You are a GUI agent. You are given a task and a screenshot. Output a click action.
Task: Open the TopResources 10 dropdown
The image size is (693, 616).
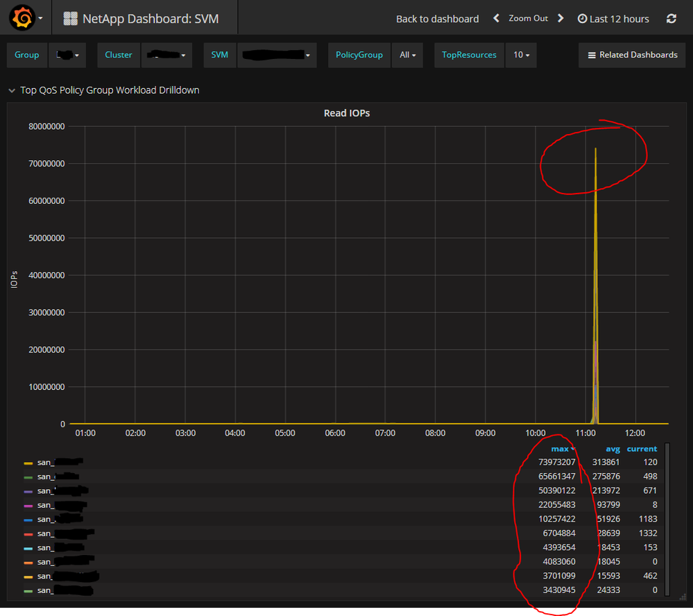(x=520, y=55)
